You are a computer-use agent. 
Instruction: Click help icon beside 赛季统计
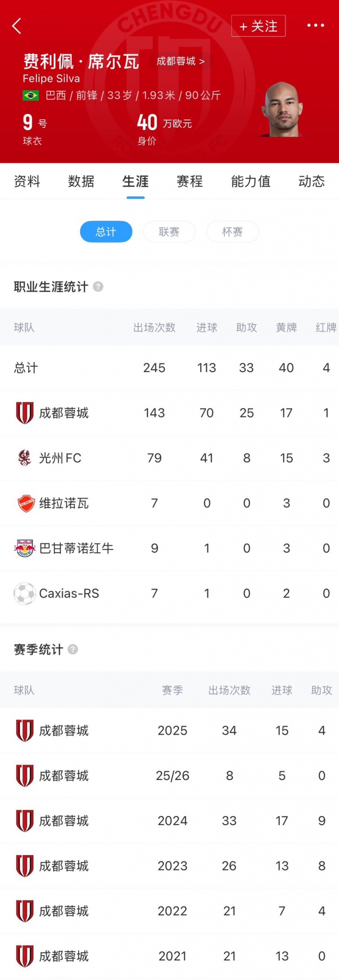coord(73,649)
